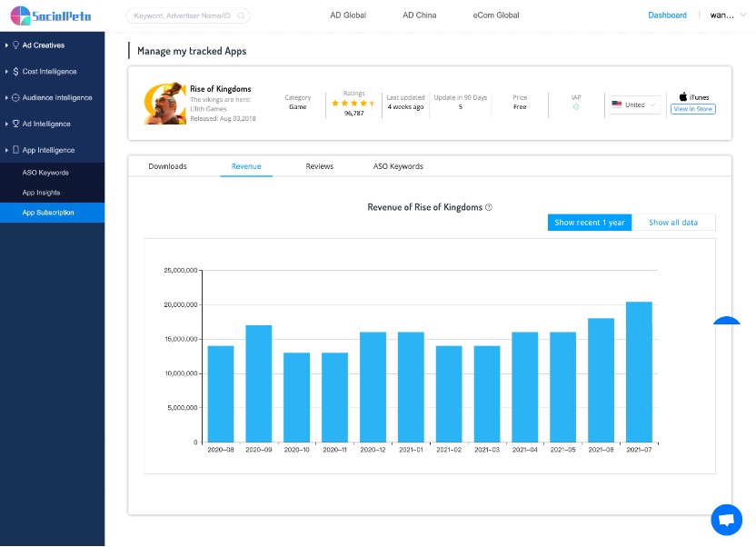Viewport: 756px width, 547px height.
Task: Click the United States flag icon
Action: (x=617, y=104)
